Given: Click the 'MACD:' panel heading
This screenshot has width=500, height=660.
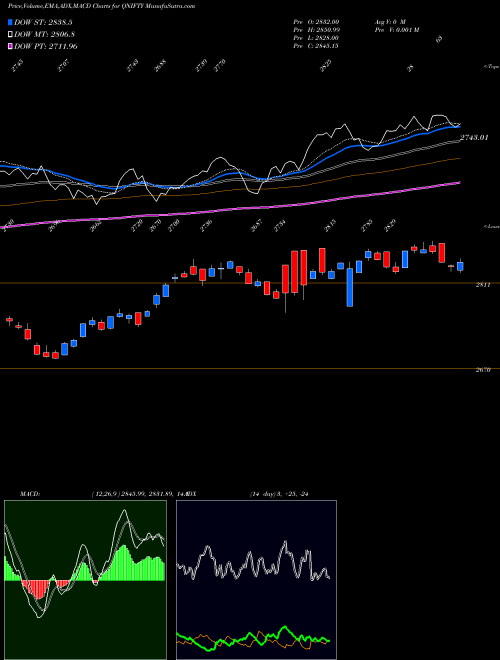Looking at the screenshot, I should pyautogui.click(x=30, y=494).
